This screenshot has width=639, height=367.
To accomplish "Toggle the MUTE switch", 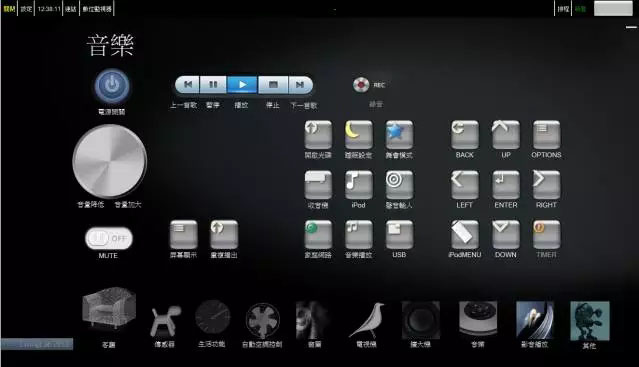I will click(x=109, y=238).
